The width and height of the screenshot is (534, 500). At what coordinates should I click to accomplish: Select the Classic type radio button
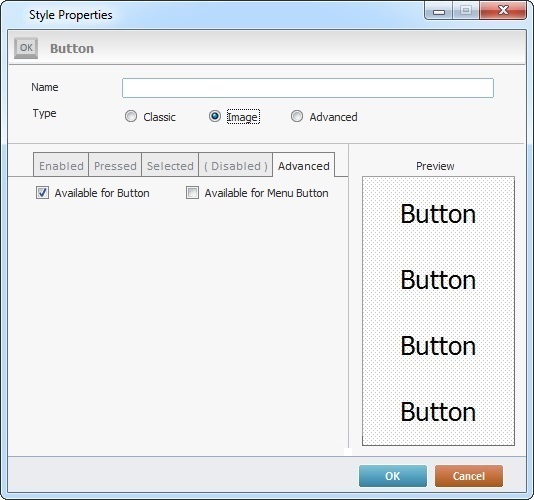click(131, 116)
